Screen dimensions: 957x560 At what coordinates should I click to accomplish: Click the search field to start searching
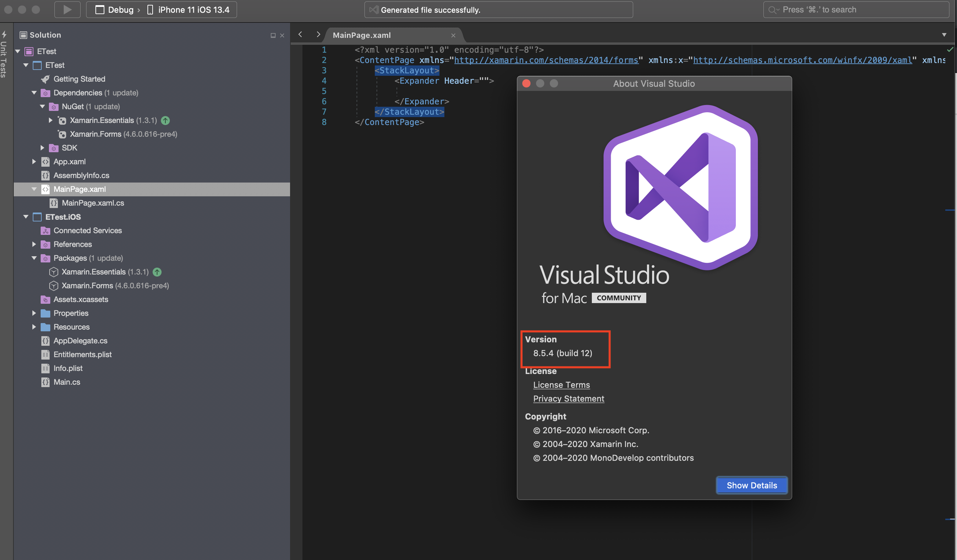click(x=854, y=10)
